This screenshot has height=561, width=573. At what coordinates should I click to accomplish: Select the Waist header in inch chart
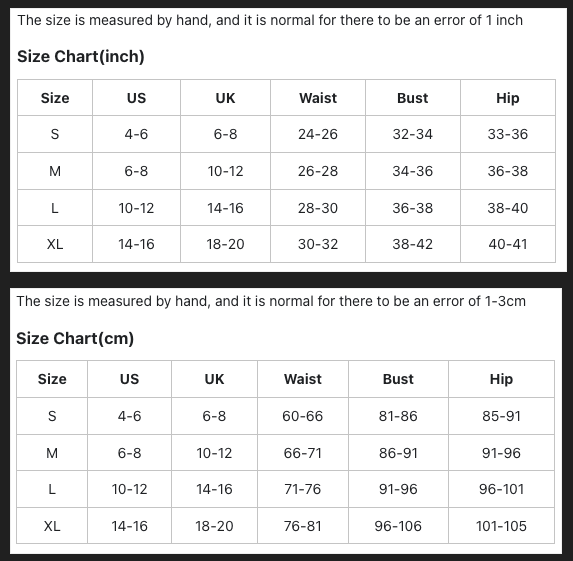tap(318, 98)
